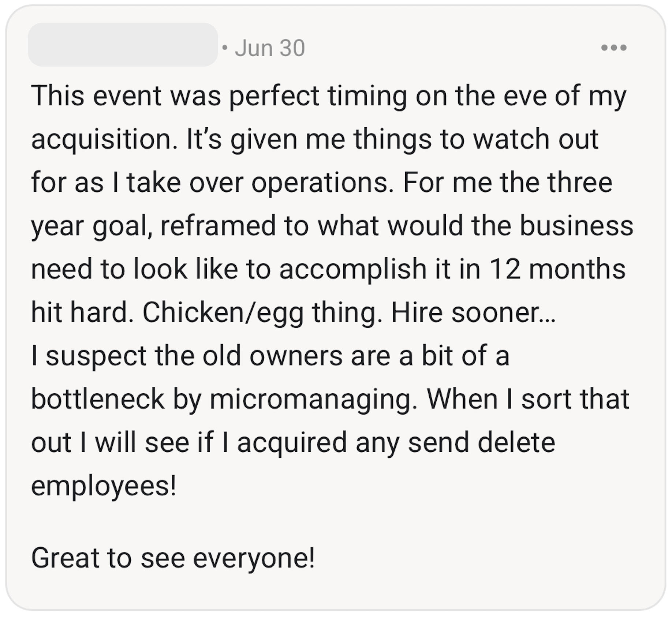Open the three-dot more options menu
672x622 pixels.
(x=614, y=48)
